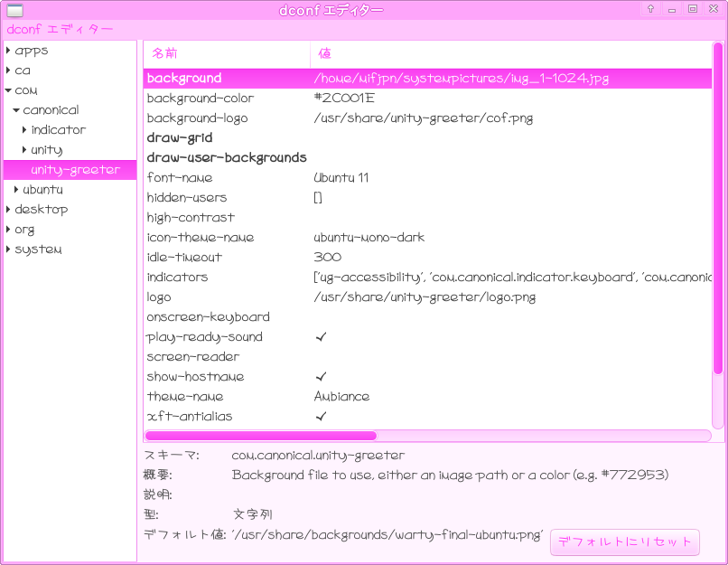Expand the apps tree node
The width and height of the screenshot is (728, 565).
point(8,51)
